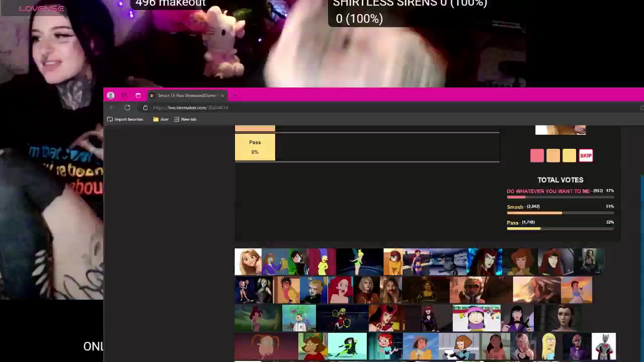Screen dimensions: 644x362
Task: Select the Starfire thumbnail
Action: 416,262
